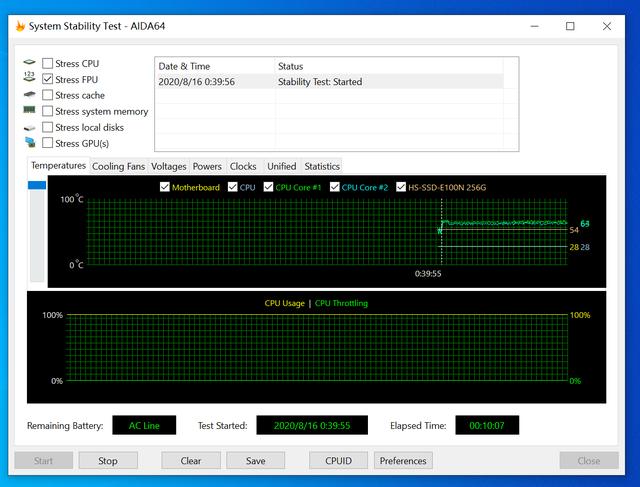The image size is (640, 487).
Task: Open the Statistics tab
Action: pyautogui.click(x=322, y=167)
